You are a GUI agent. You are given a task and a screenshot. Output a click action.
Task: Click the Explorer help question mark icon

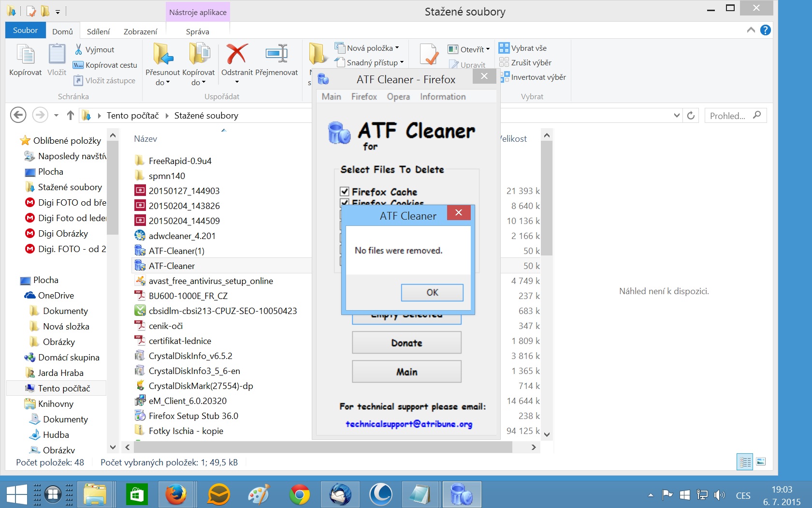(765, 30)
